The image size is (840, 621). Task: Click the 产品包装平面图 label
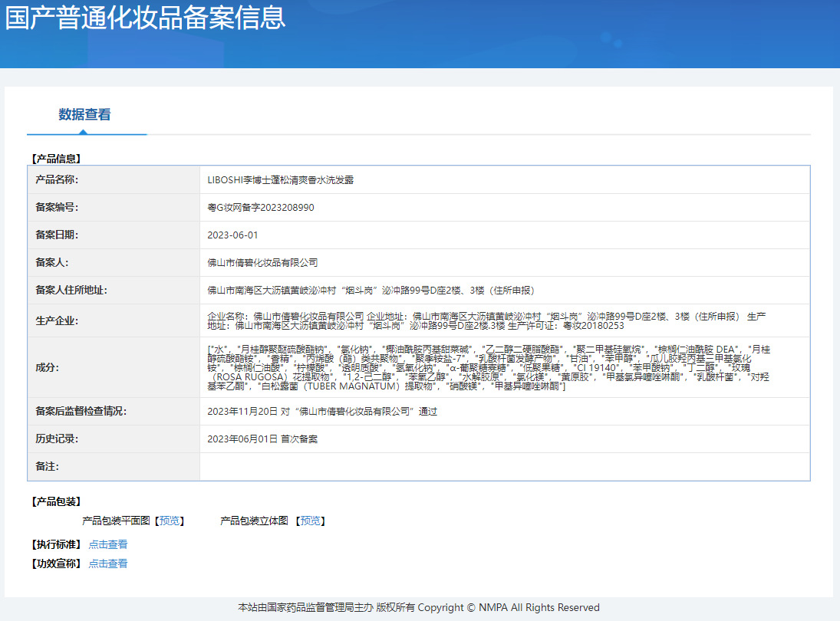pos(117,521)
